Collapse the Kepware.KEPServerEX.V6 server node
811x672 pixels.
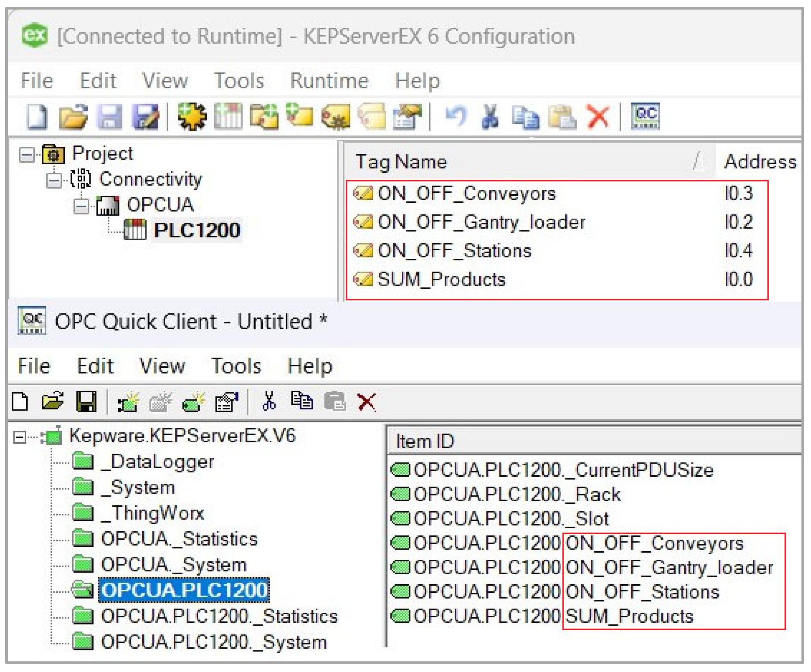(19, 437)
